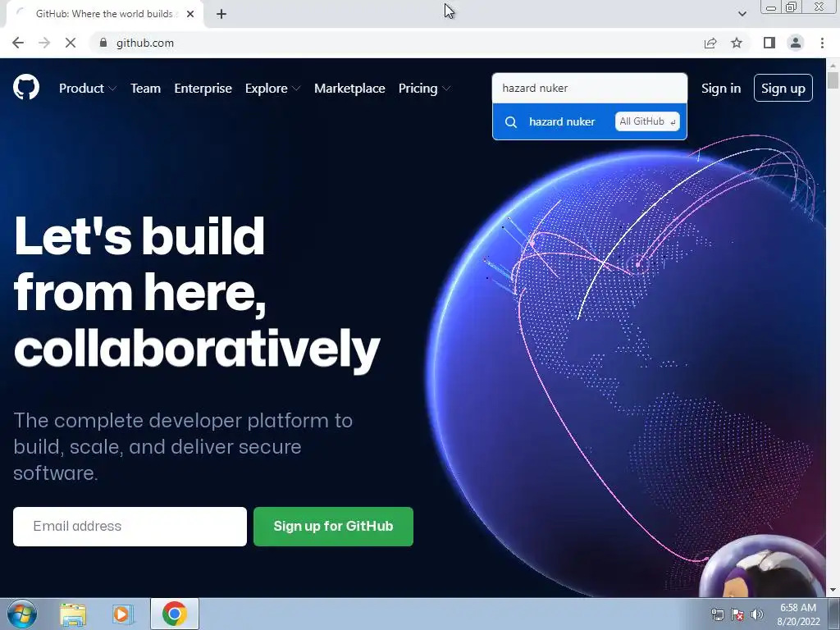The image size is (840, 630).
Task: Close the GitHub browser tab
Action: pos(190,14)
